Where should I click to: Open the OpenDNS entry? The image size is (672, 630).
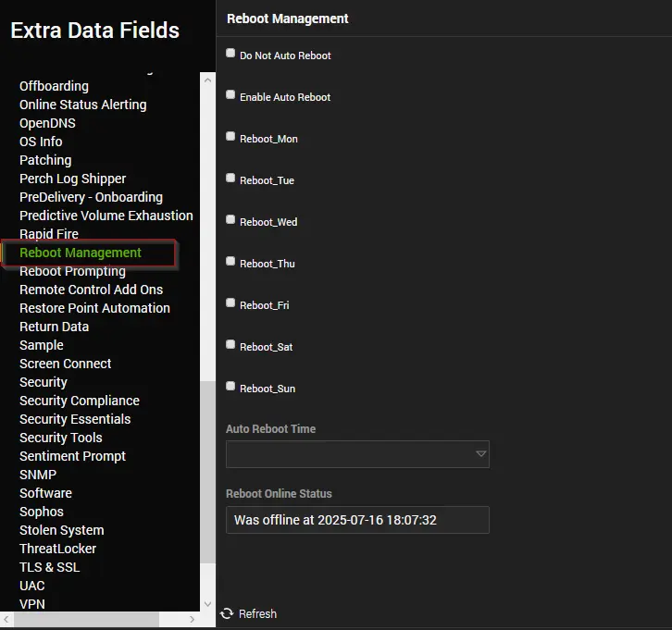tap(47, 123)
